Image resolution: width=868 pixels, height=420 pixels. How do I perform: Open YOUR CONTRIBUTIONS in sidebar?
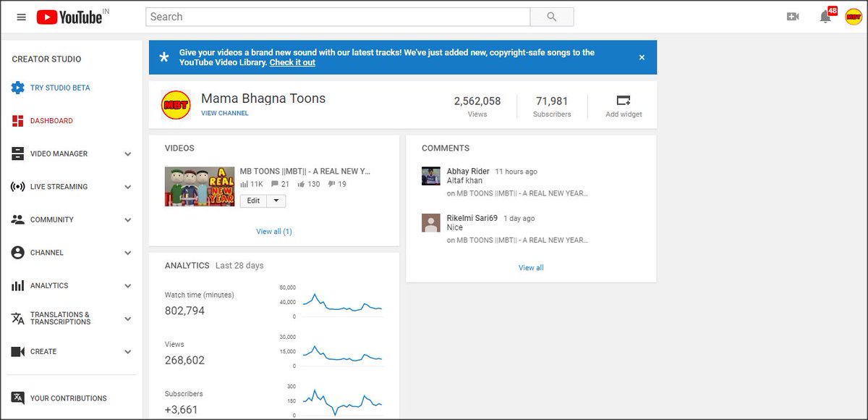pyautogui.click(x=68, y=398)
